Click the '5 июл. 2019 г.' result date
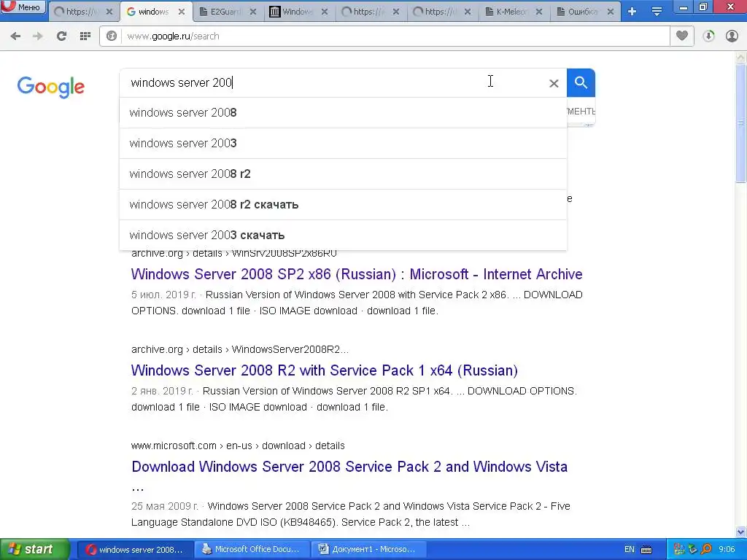 [x=163, y=295]
